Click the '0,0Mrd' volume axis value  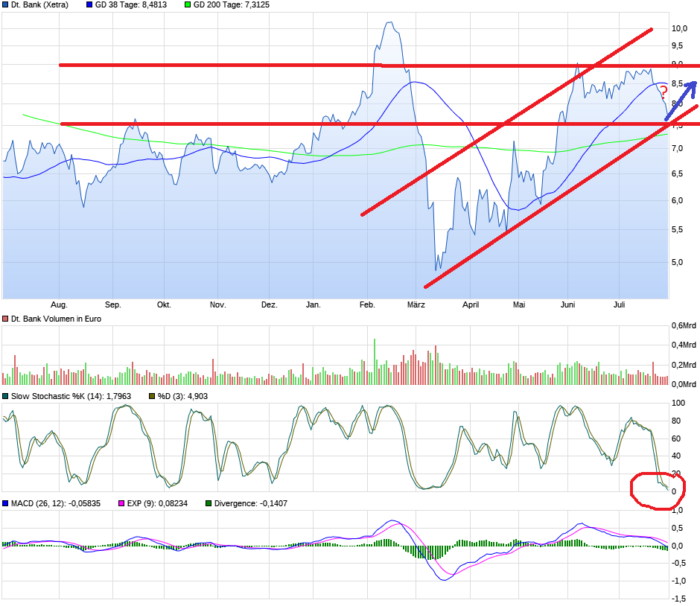(684, 384)
